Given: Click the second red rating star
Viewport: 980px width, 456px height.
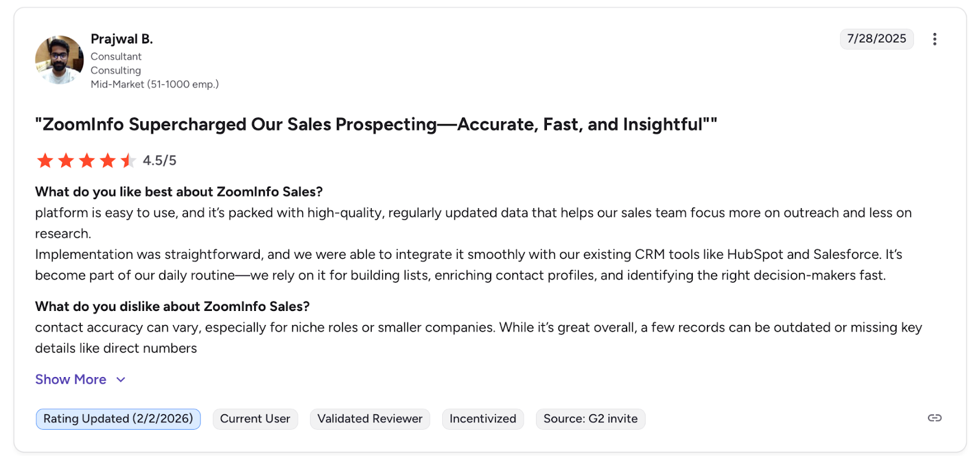Looking at the screenshot, I should 66,160.
